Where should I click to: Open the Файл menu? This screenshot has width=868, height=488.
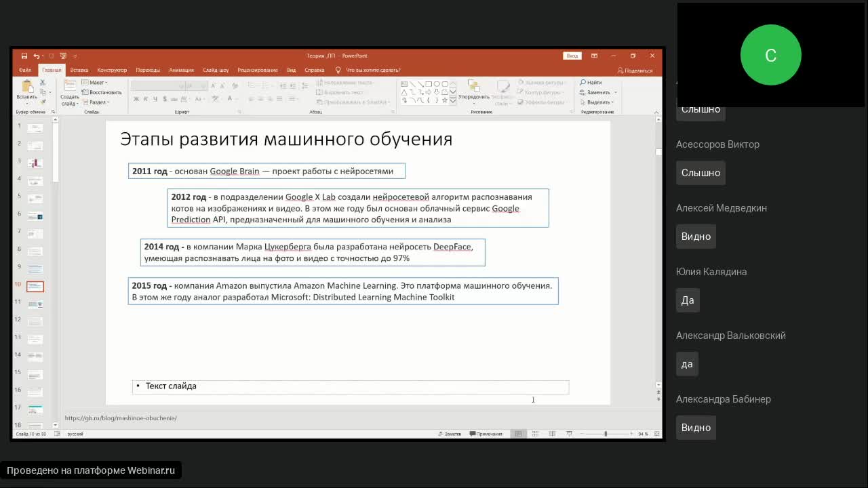tap(25, 70)
